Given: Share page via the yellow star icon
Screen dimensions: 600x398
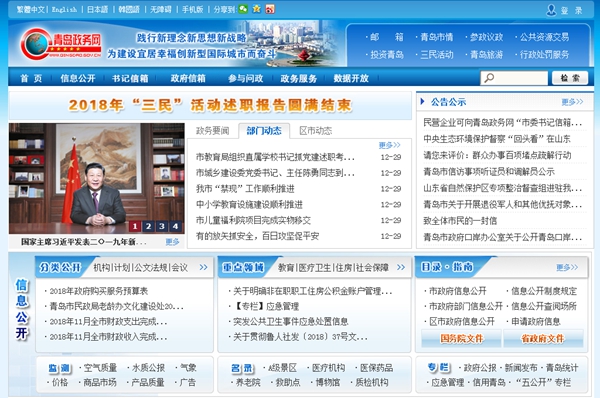Looking at the screenshot, I should [x=256, y=9].
